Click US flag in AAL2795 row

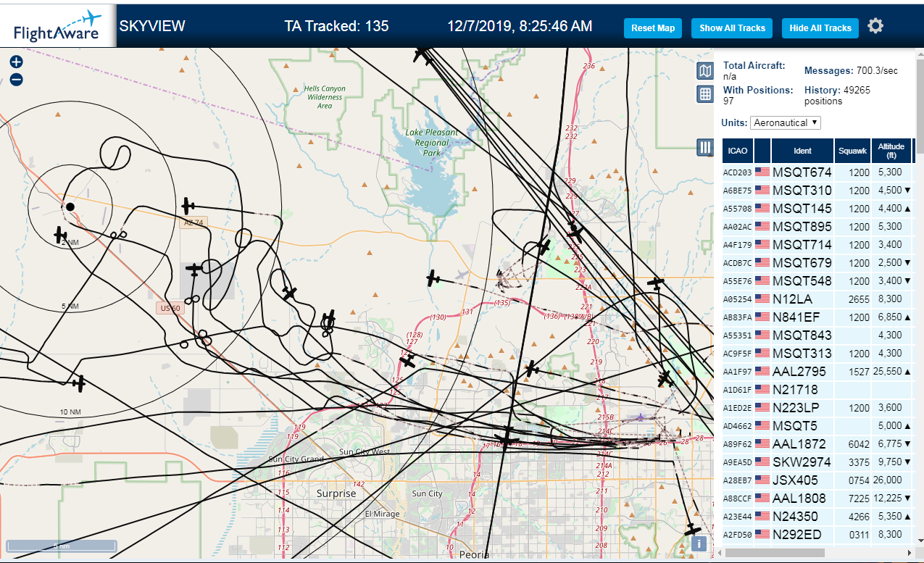[762, 372]
